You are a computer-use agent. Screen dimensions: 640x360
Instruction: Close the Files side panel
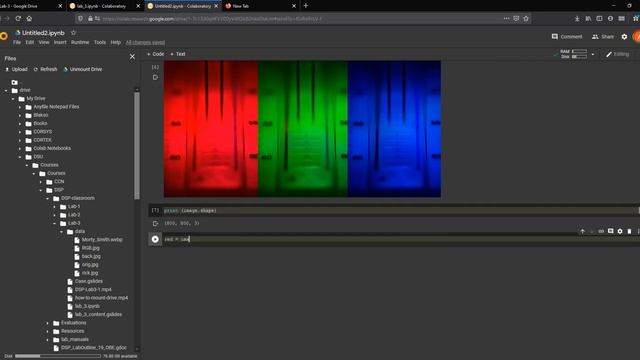[x=132, y=57]
